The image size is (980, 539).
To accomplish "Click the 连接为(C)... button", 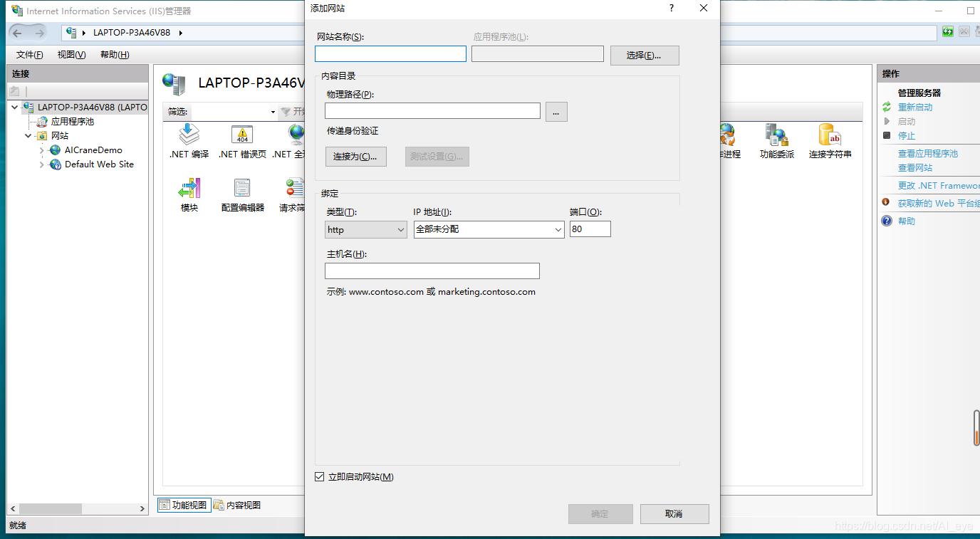I will [x=355, y=157].
